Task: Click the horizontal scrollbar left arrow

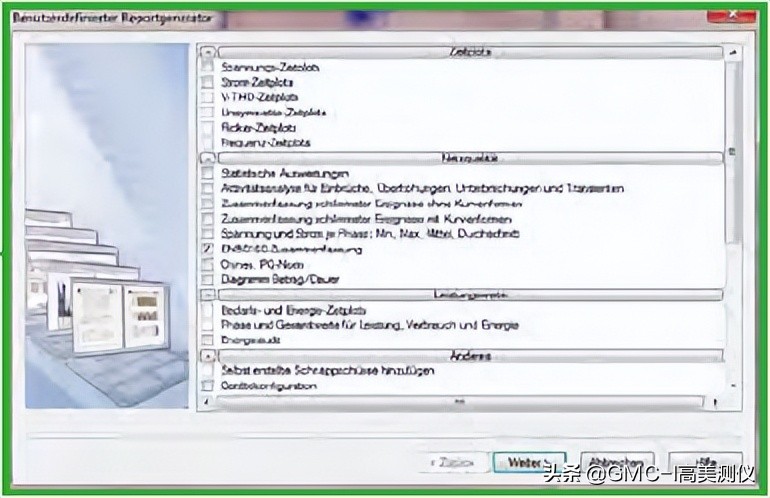Action: [206, 402]
